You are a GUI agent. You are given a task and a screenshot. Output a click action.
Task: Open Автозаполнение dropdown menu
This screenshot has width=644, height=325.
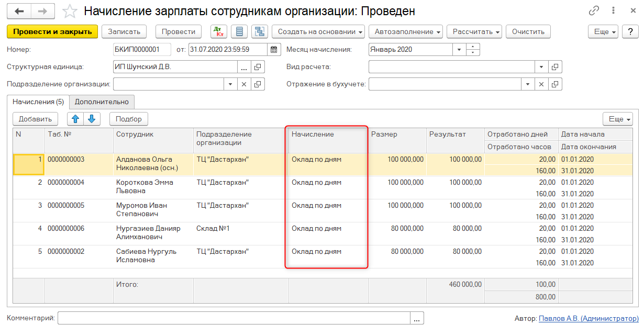point(406,31)
